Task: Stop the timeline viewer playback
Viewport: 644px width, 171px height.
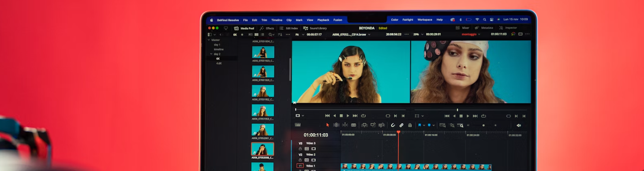Action: click(x=461, y=116)
